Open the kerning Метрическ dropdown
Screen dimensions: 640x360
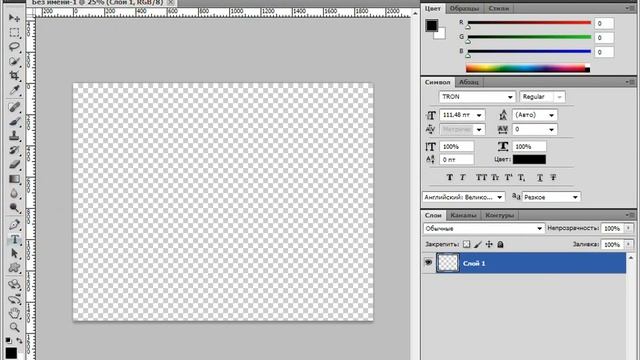(x=479, y=130)
